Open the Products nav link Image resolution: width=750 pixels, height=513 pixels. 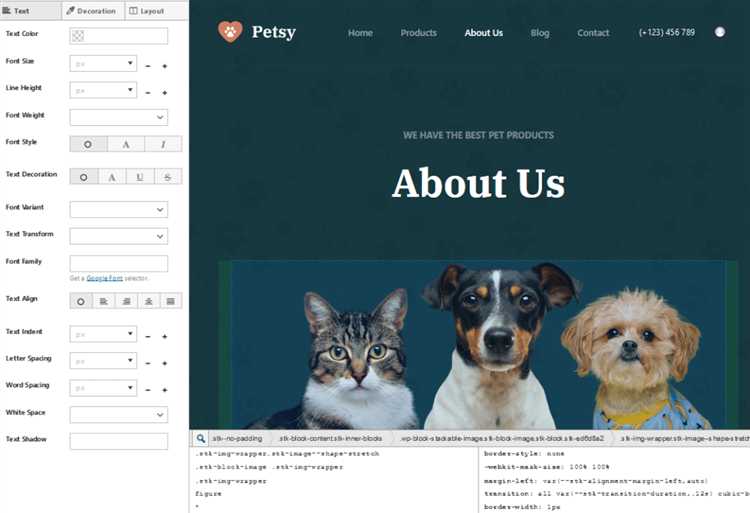click(419, 33)
